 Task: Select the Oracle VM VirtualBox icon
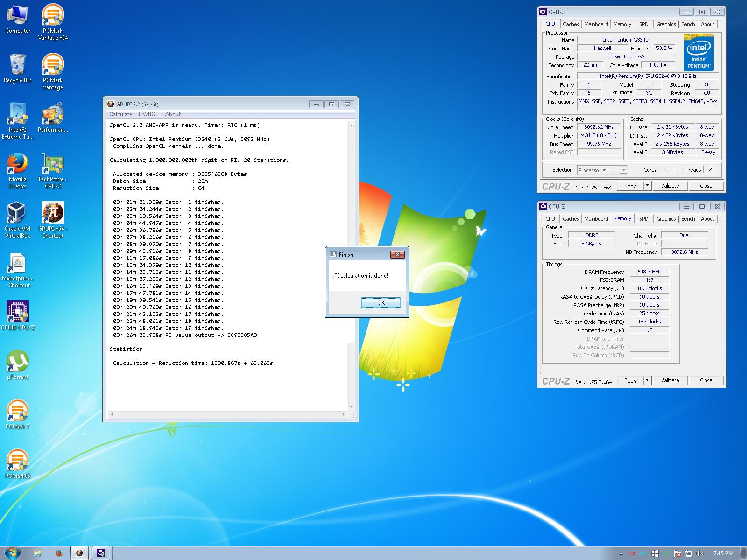click(x=18, y=220)
